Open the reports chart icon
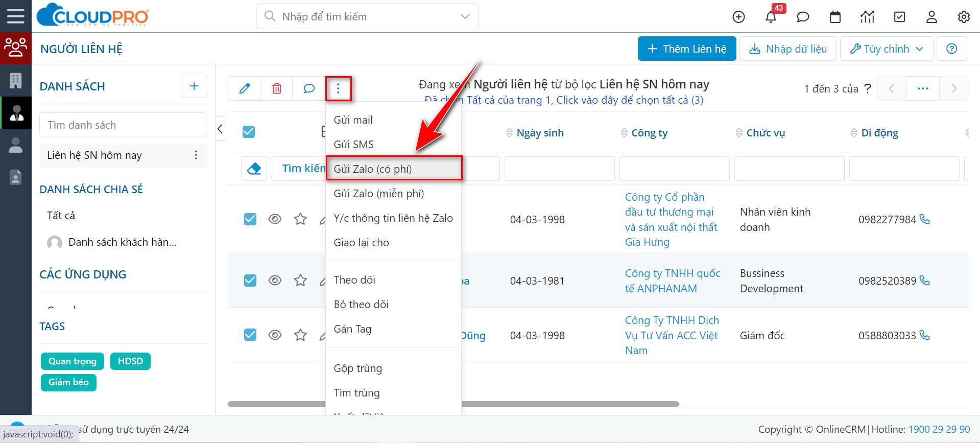This screenshot has height=443, width=980. [867, 17]
